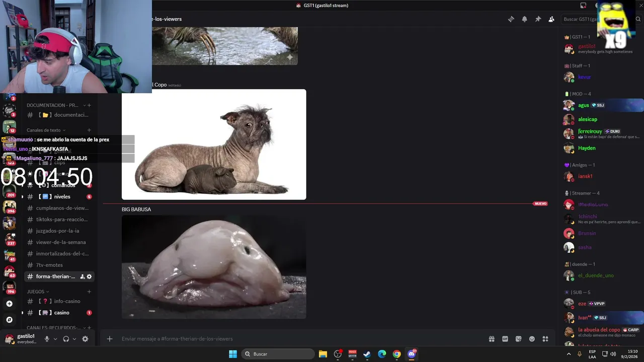Click the Windows taskbar Buscar search box
Screen dimensions: 644x362
pyautogui.click(x=278, y=354)
